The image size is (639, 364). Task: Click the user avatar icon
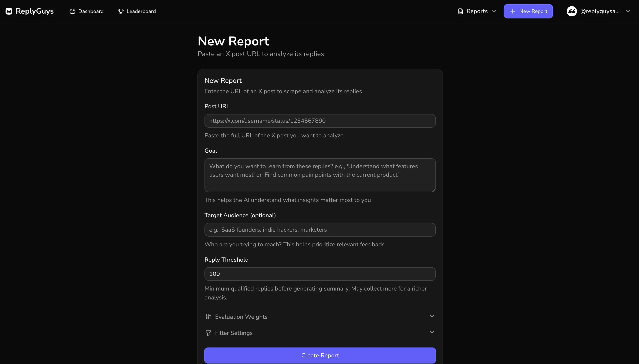tap(572, 11)
